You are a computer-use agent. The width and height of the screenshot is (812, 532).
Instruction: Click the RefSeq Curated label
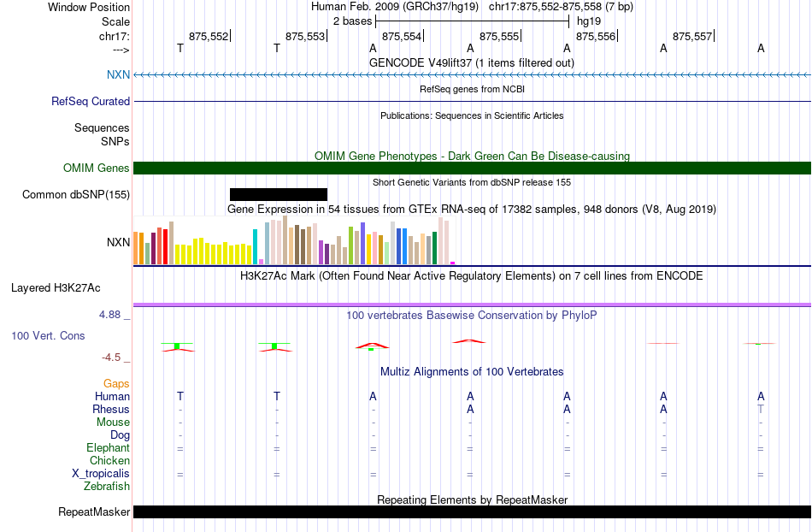pyautogui.click(x=91, y=101)
